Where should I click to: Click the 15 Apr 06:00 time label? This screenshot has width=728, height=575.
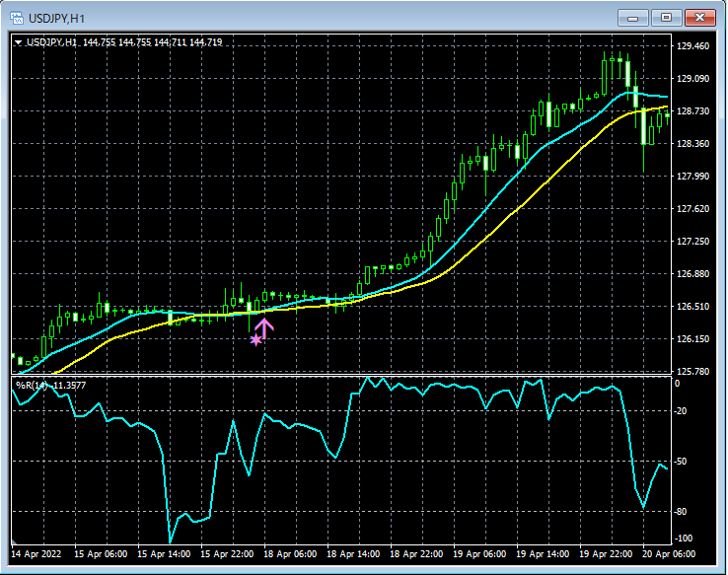[101, 554]
